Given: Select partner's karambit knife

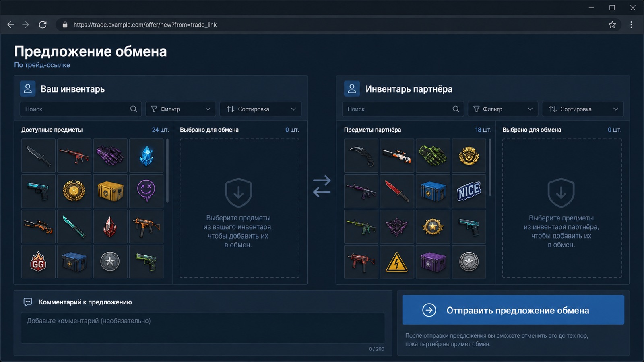Looking at the screenshot, I should click(x=361, y=156).
